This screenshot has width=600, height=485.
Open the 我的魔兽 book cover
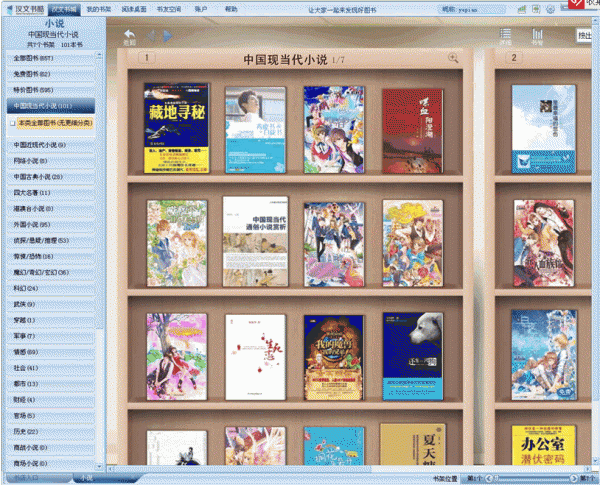[334, 358]
